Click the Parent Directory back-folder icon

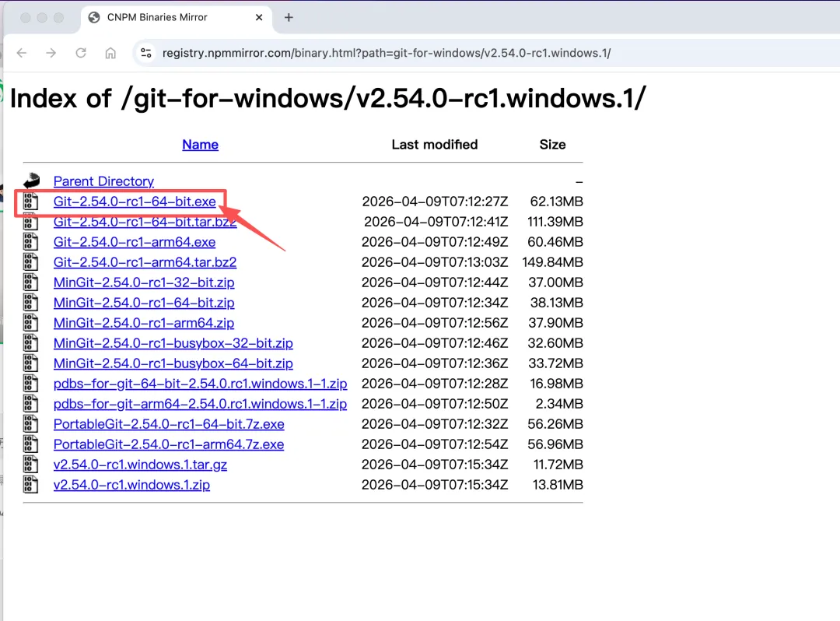pos(32,181)
